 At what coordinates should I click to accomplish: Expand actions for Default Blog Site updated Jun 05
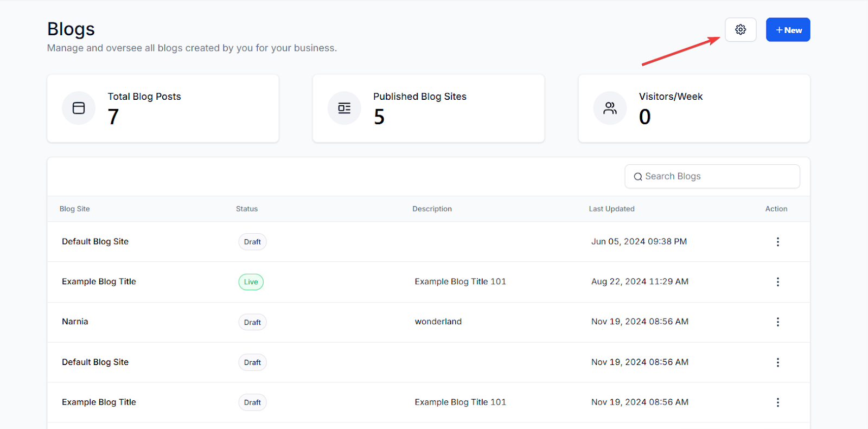click(x=777, y=242)
